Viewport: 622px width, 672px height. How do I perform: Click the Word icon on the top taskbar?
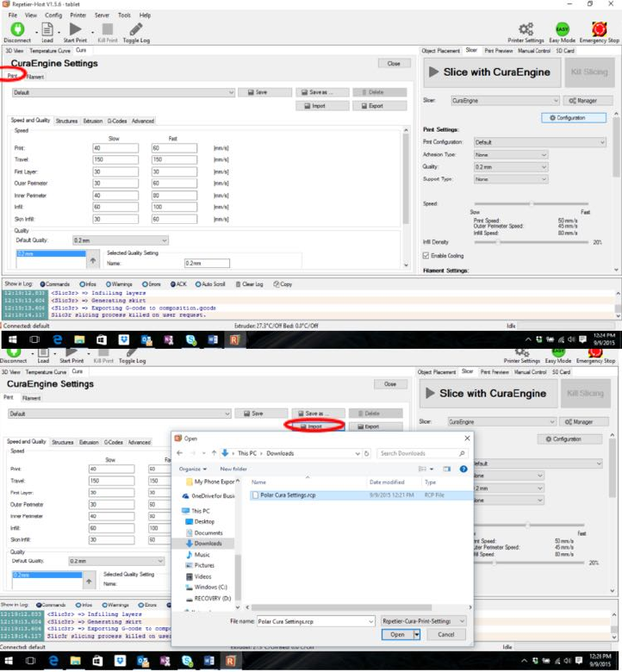pos(213,339)
